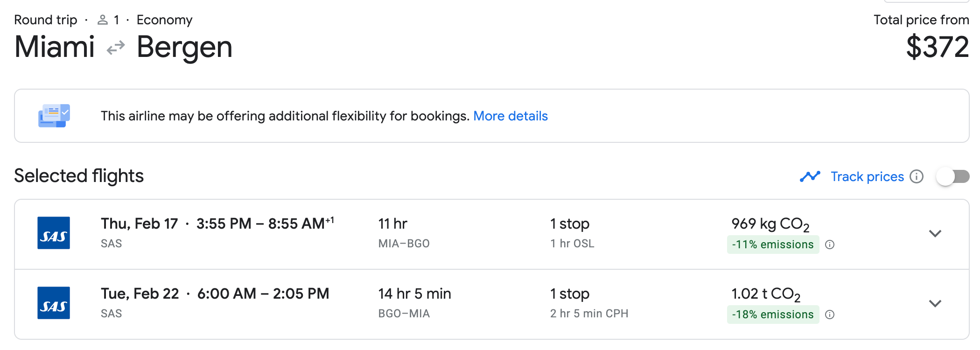Click the $372 total price

click(x=937, y=48)
